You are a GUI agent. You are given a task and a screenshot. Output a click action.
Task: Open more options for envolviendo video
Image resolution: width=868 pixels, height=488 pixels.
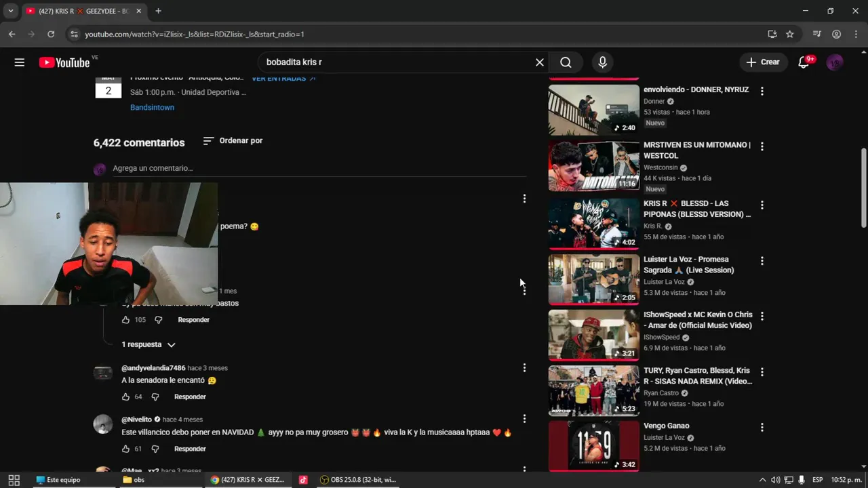762,91
